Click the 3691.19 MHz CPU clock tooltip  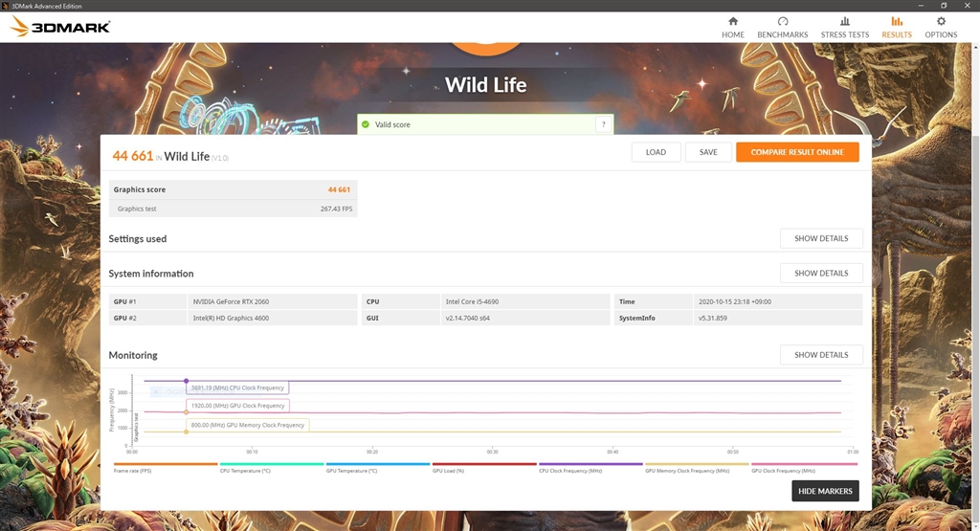click(237, 387)
